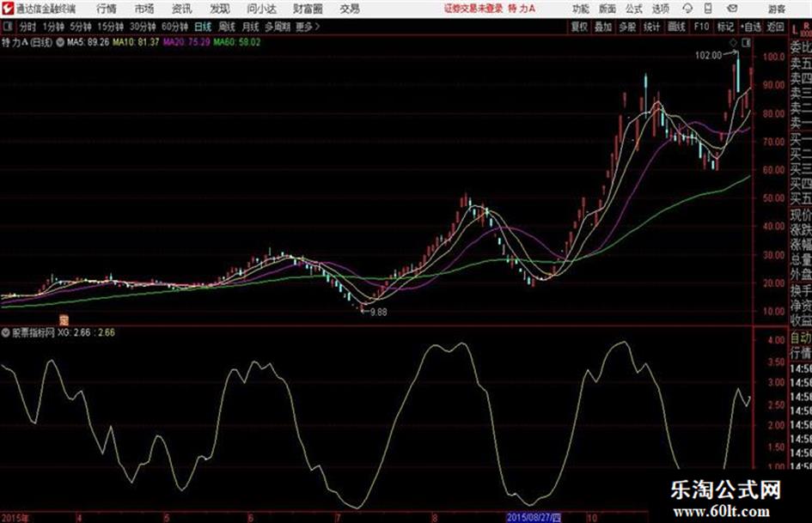Click the 叠加 overlay button
The height and width of the screenshot is (523, 812).
coord(603,27)
